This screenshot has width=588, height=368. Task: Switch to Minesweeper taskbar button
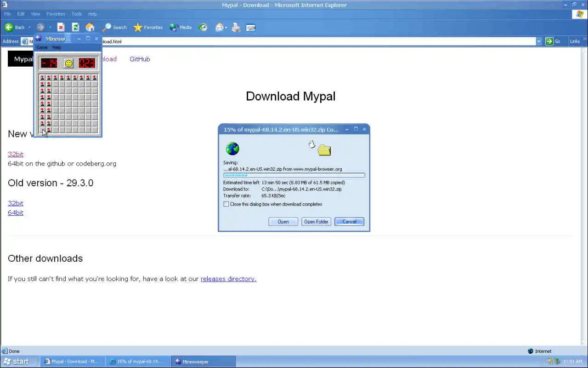[203, 362]
